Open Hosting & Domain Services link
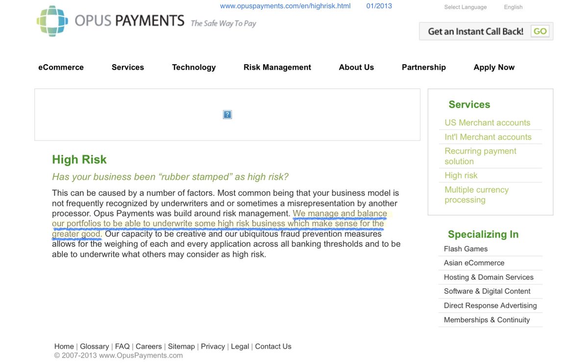This screenshot has height=364, width=588. [489, 277]
